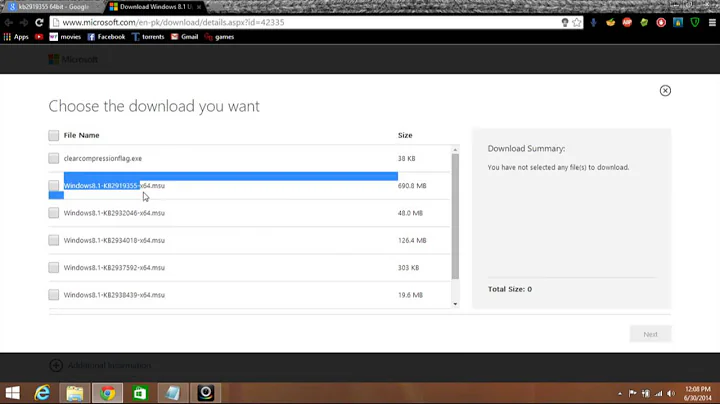Check the File Name select-all checkbox

point(54,135)
